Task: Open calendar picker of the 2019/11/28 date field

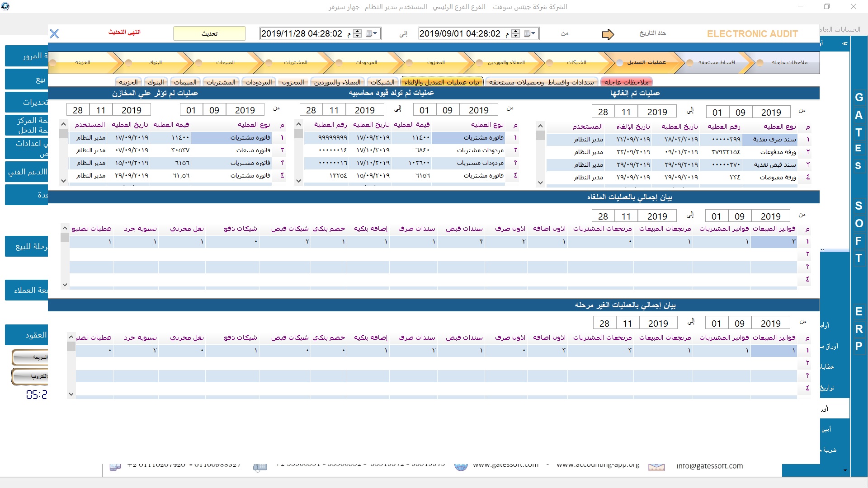Action: (372, 33)
